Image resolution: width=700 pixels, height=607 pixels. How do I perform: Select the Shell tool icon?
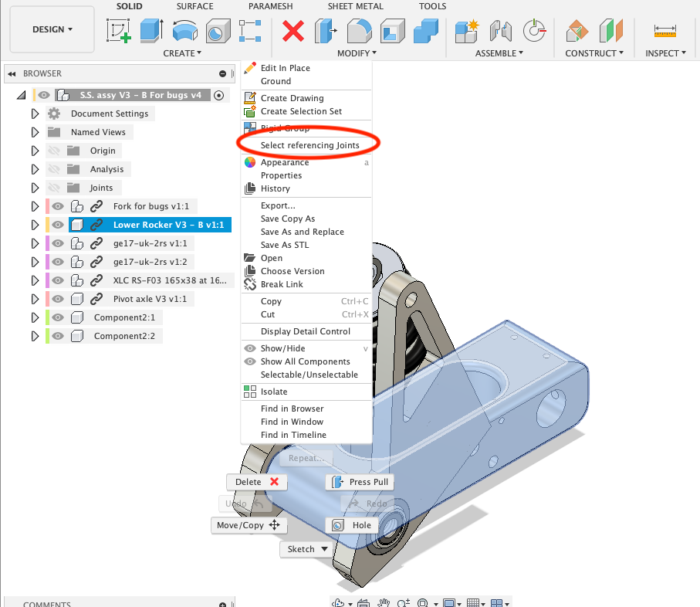pyautogui.click(x=392, y=31)
